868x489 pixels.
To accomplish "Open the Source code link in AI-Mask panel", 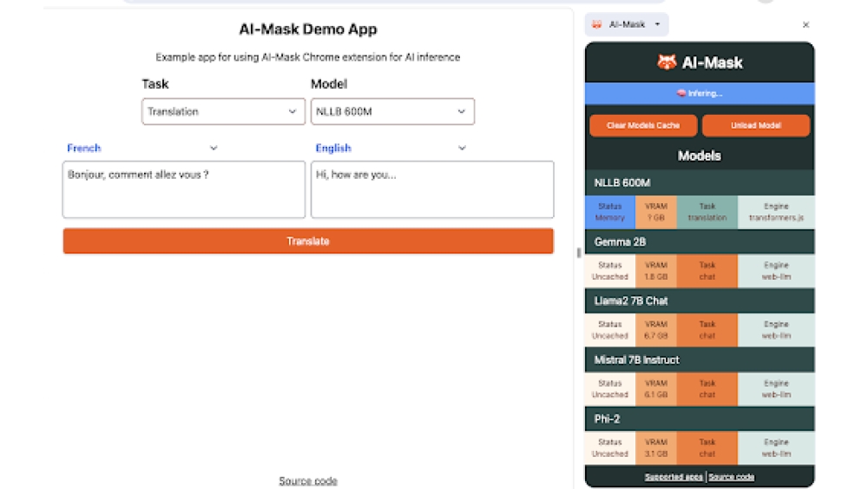I will click(731, 477).
